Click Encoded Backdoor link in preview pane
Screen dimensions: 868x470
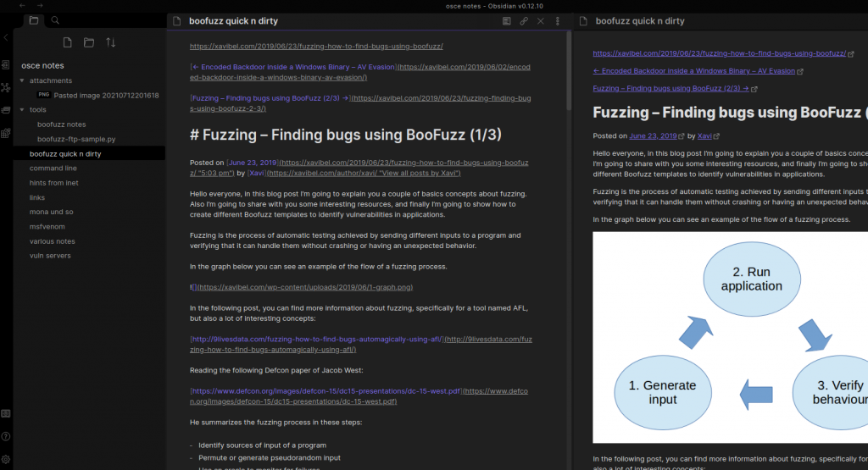click(693, 71)
